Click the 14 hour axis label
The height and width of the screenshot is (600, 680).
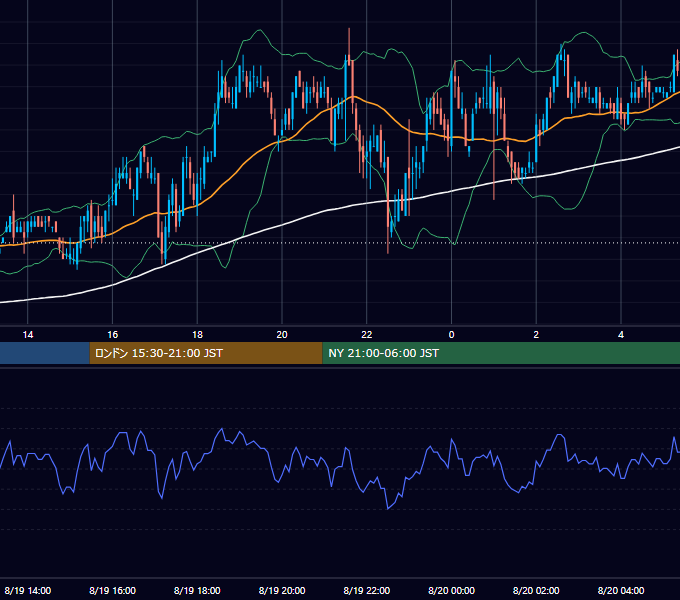tap(28, 335)
